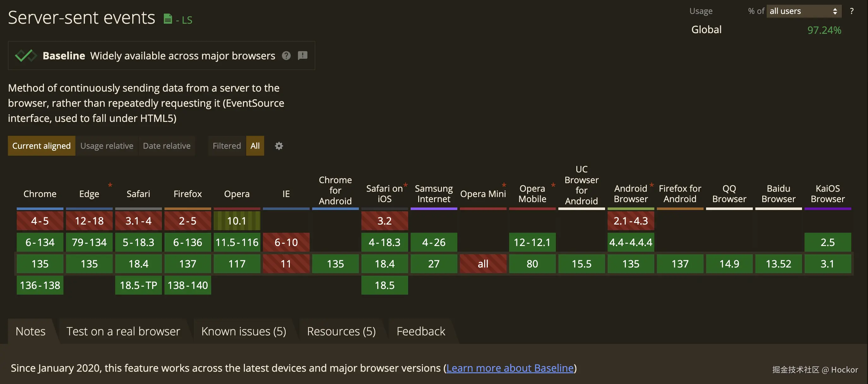Viewport: 868px width, 384px height.
Task: Enable the Filtered browser view
Action: click(226, 146)
